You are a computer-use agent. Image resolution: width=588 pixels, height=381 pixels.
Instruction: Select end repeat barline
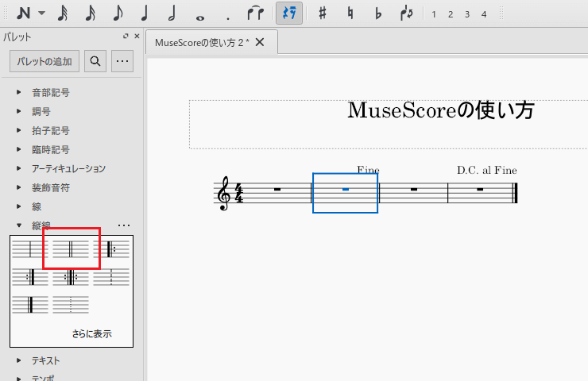pyautogui.click(x=30, y=277)
